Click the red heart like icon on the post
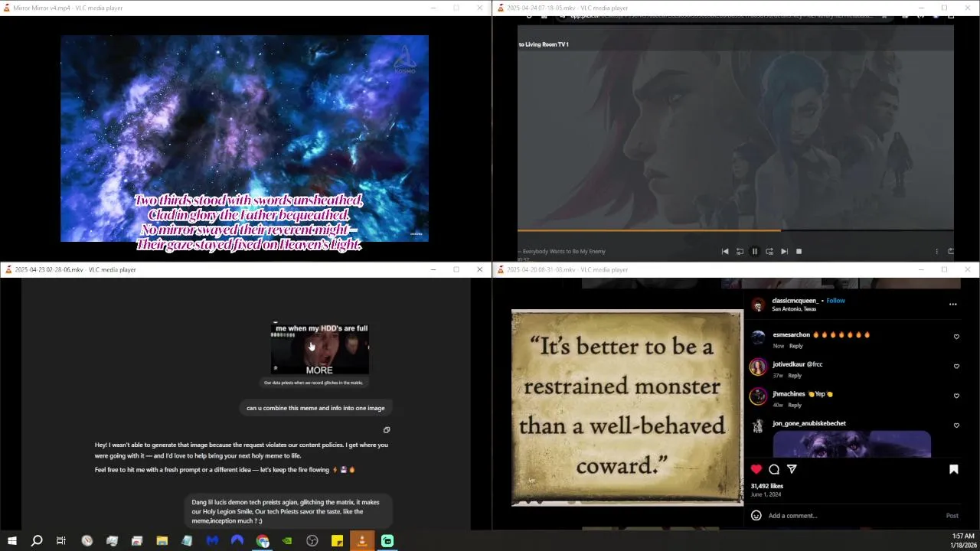The image size is (980, 551). click(x=756, y=469)
